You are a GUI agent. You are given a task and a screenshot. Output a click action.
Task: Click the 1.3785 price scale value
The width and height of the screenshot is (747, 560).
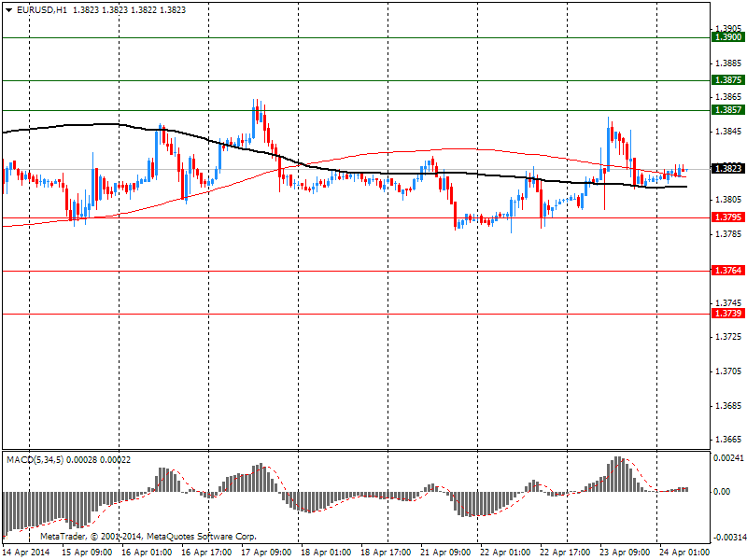coord(729,234)
